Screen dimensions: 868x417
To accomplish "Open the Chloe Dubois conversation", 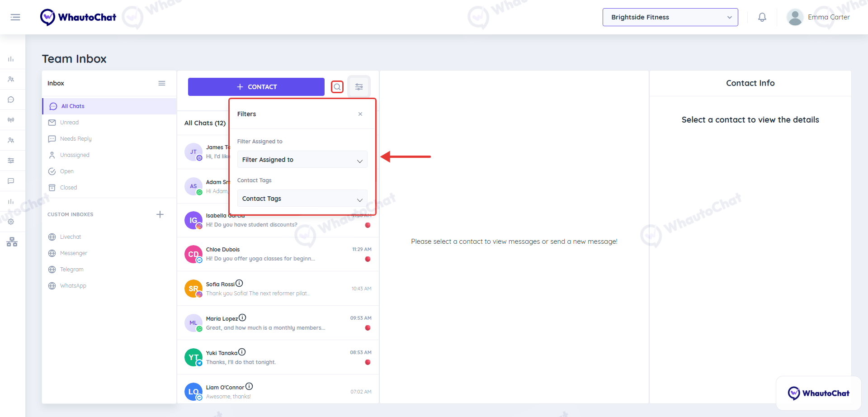I will point(278,254).
